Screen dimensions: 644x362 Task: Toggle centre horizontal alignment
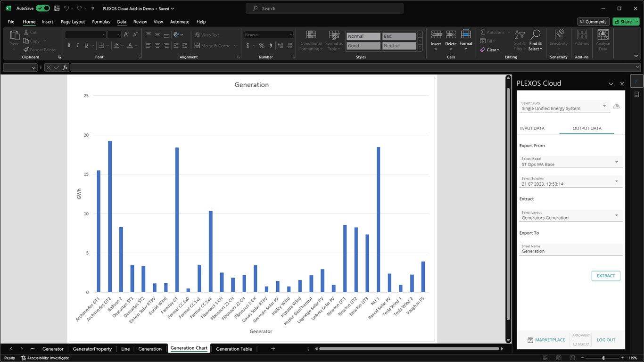157,46
